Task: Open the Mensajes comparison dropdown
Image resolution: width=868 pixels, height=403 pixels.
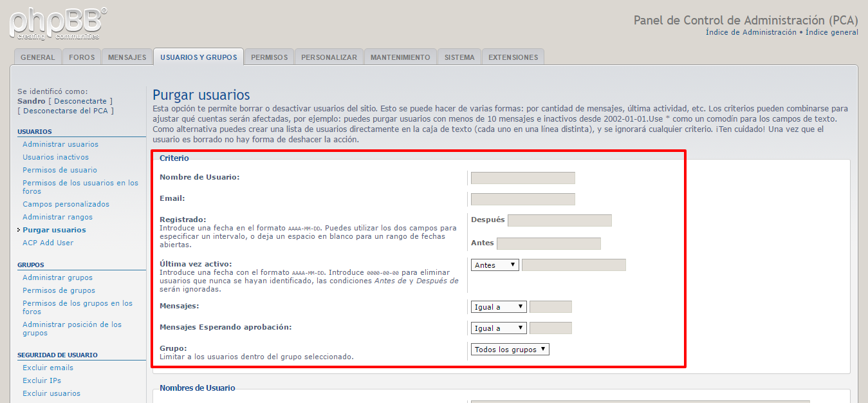Action: pyautogui.click(x=499, y=307)
